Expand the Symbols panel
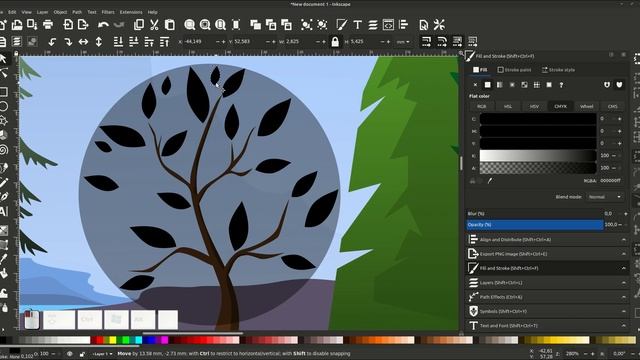Viewport: 640px width, 360px height. [547, 311]
